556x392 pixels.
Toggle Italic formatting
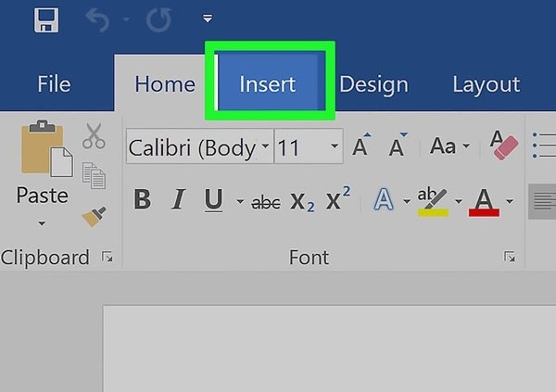(x=179, y=199)
